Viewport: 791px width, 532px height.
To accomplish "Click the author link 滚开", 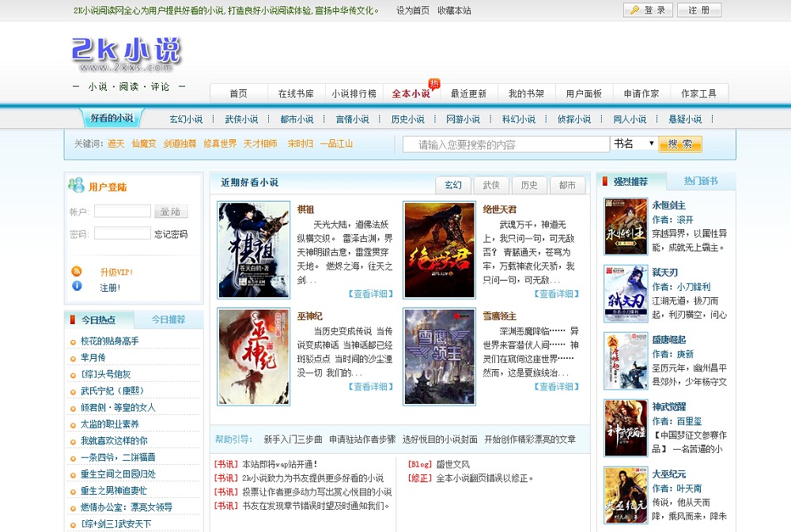I will [x=685, y=220].
